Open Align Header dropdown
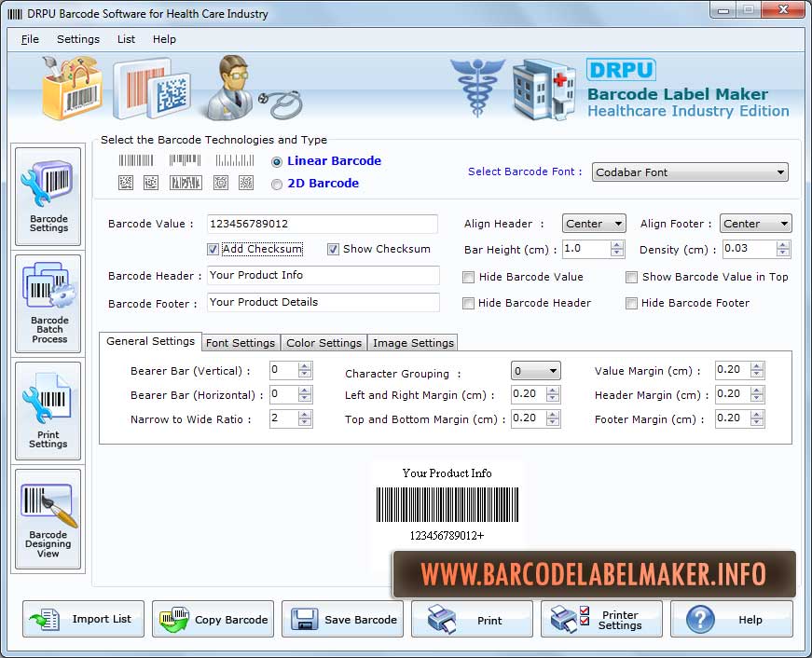The image size is (812, 658). point(594,224)
